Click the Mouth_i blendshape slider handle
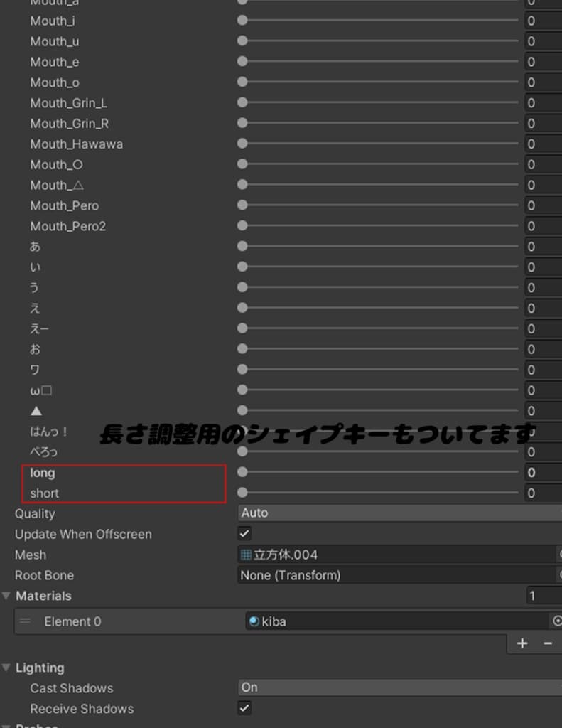This screenshot has width=562, height=728. coord(242,21)
